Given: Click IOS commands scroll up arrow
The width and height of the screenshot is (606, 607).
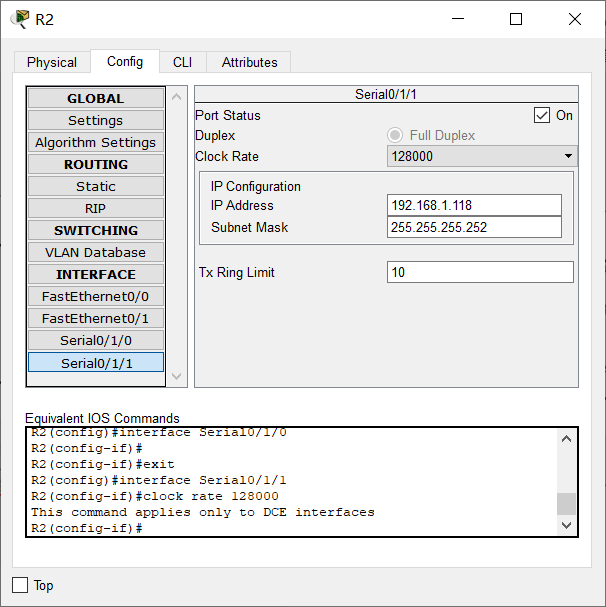Looking at the screenshot, I should (567, 439).
